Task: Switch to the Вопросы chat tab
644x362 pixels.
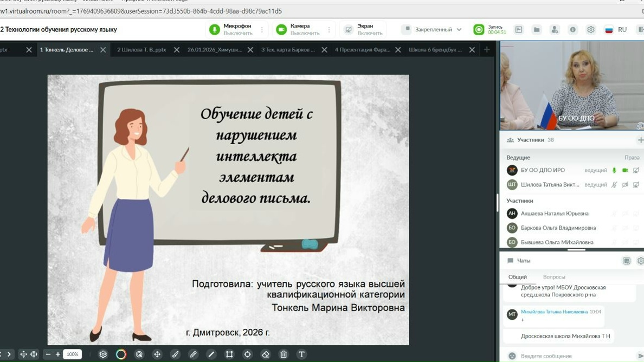Action: 554,277
